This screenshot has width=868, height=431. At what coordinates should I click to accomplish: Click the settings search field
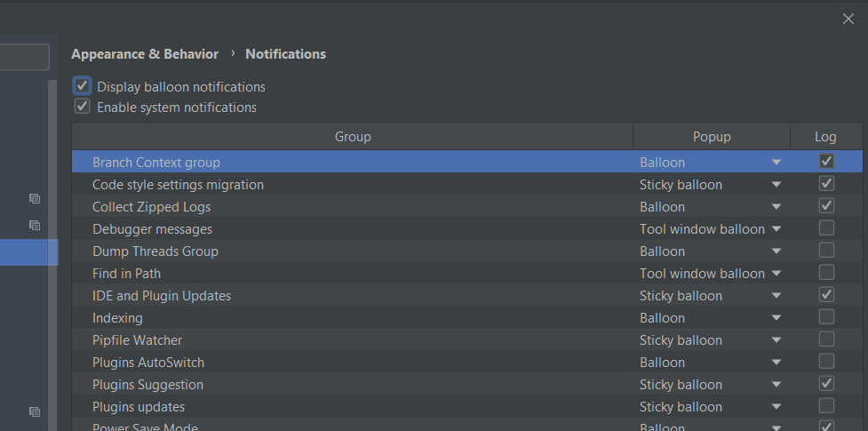pyautogui.click(x=24, y=58)
